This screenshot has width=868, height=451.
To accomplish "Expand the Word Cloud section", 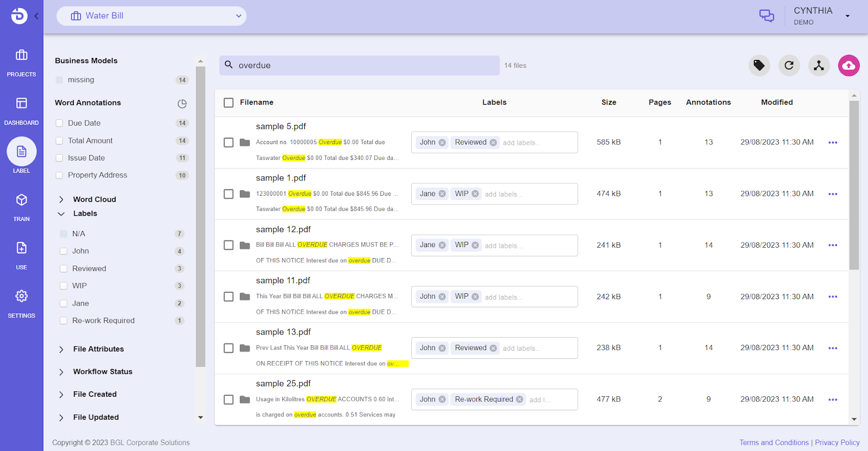I will 61,199.
